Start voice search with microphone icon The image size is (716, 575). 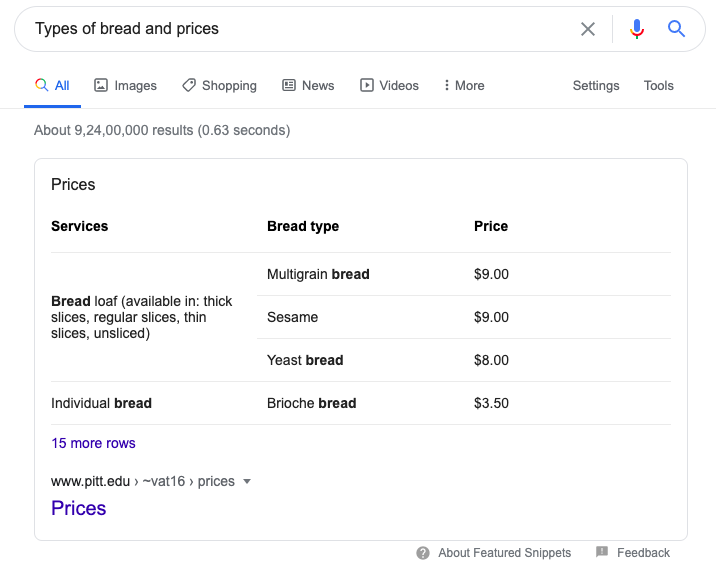click(637, 29)
